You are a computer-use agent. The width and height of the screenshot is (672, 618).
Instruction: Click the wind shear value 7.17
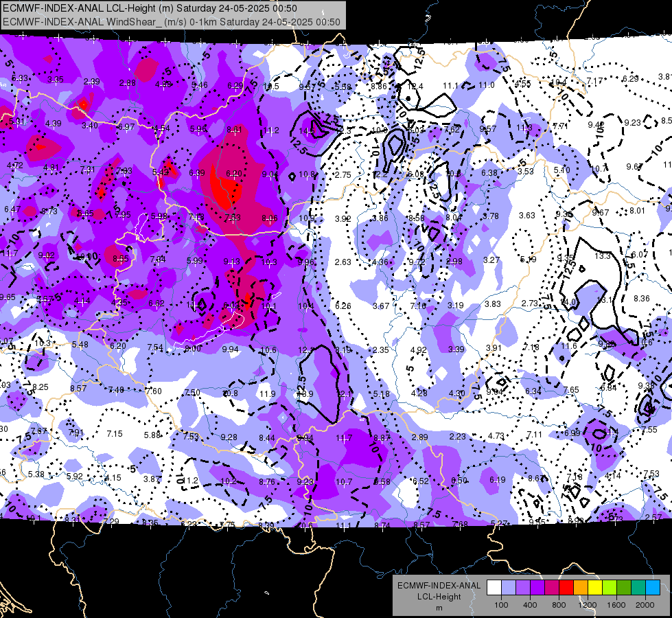pos(595,80)
